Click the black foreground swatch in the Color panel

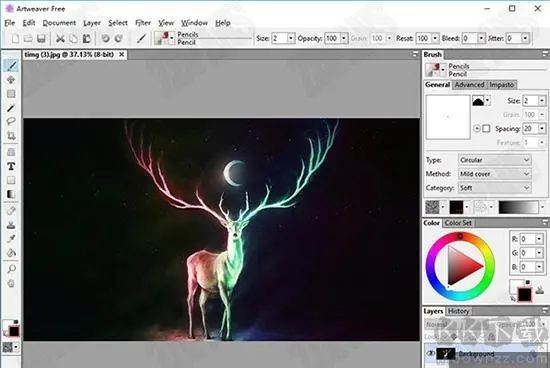tap(525, 295)
